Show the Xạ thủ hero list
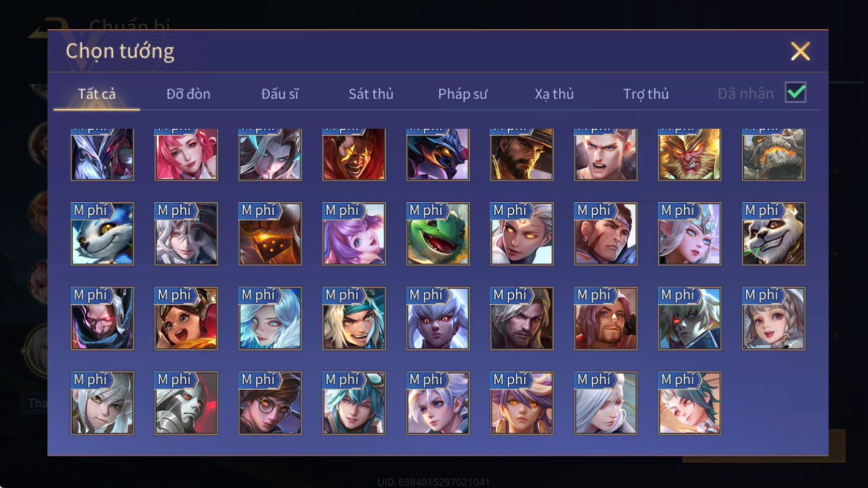 [554, 94]
